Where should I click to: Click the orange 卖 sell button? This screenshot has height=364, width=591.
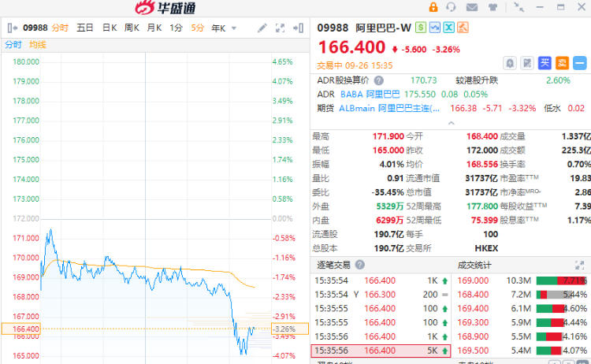(x=562, y=63)
